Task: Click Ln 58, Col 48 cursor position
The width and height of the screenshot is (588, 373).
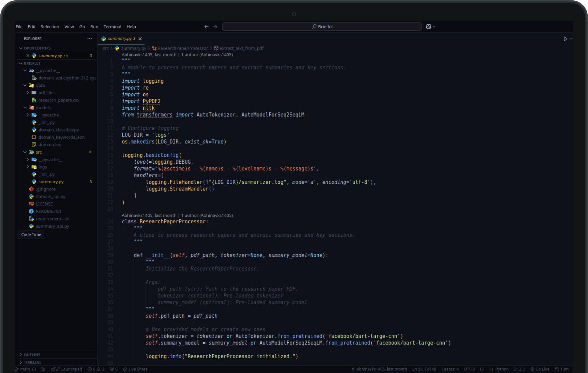Action: pos(424,369)
